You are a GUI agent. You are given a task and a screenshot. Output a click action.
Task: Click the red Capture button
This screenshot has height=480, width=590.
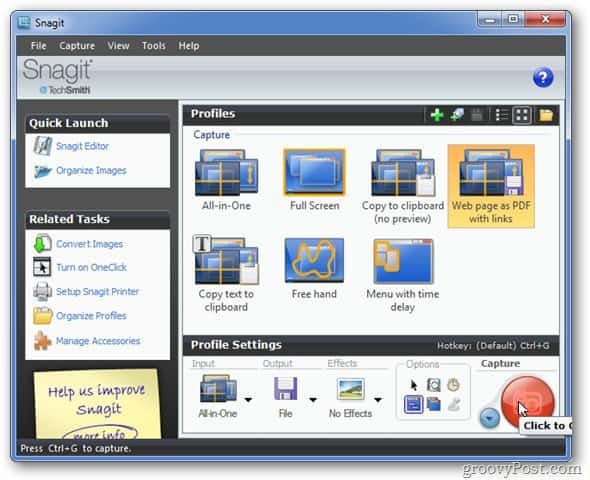[527, 402]
